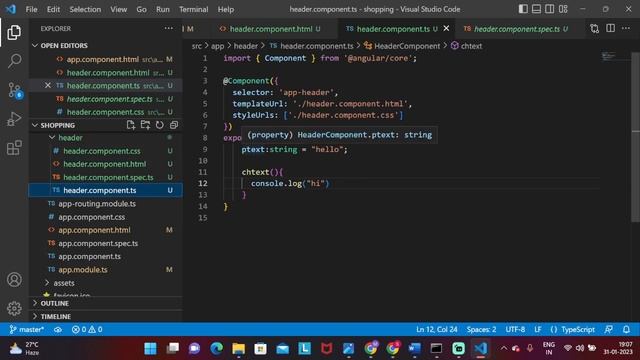Open the Run menu

pyautogui.click(x=162, y=9)
